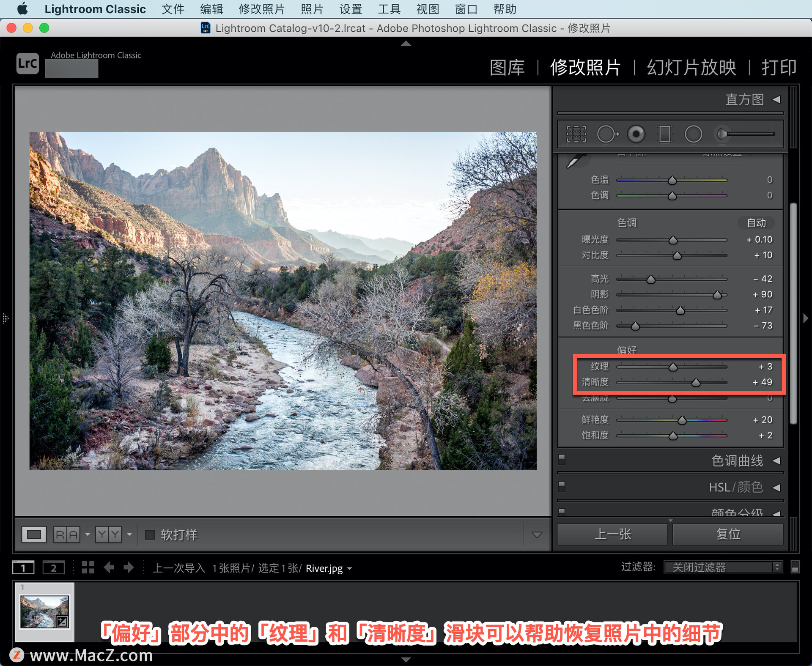
Task: Click the 复位 reset button
Action: click(x=728, y=534)
